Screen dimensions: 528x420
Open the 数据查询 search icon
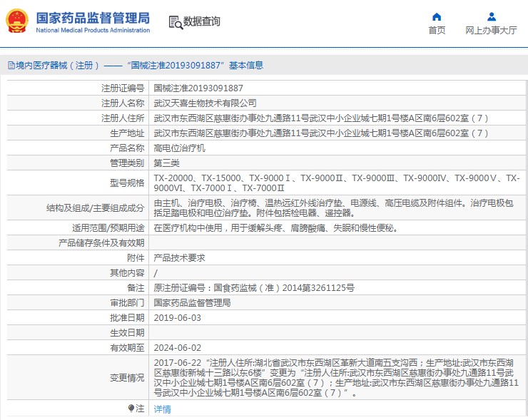pos(176,22)
